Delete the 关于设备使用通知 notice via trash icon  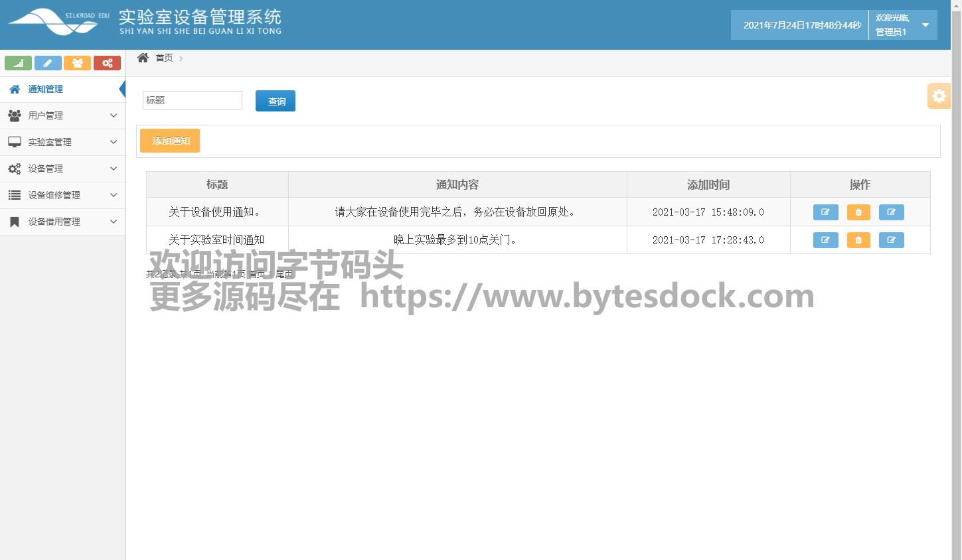858,212
